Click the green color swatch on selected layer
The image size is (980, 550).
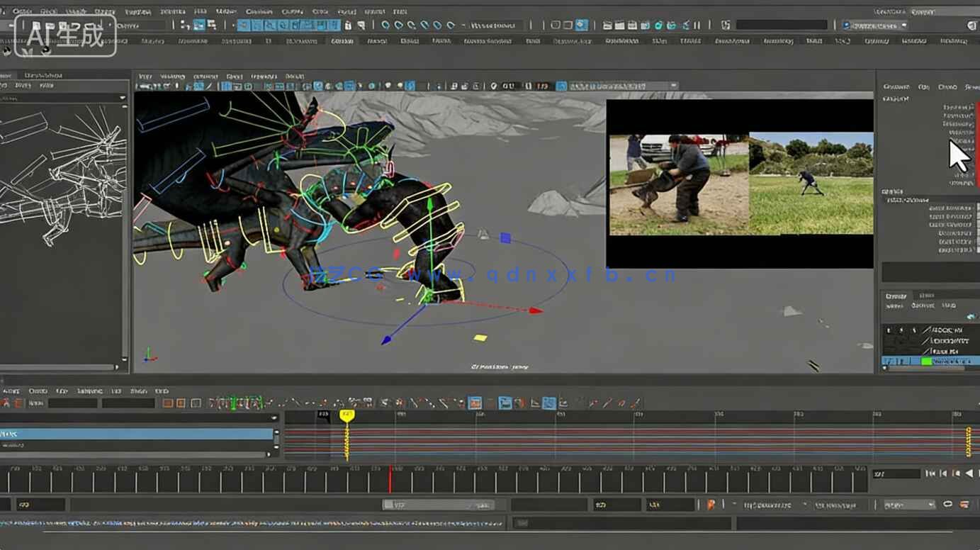click(925, 361)
